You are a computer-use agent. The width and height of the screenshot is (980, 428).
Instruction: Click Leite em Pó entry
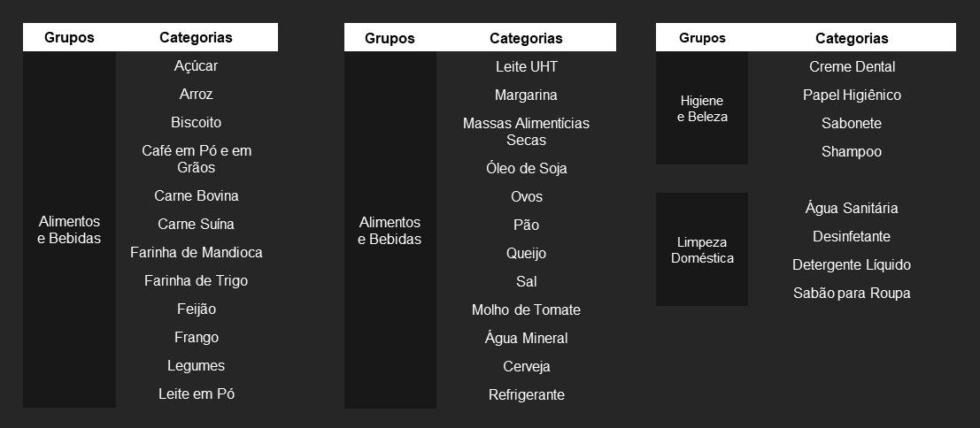(x=197, y=394)
